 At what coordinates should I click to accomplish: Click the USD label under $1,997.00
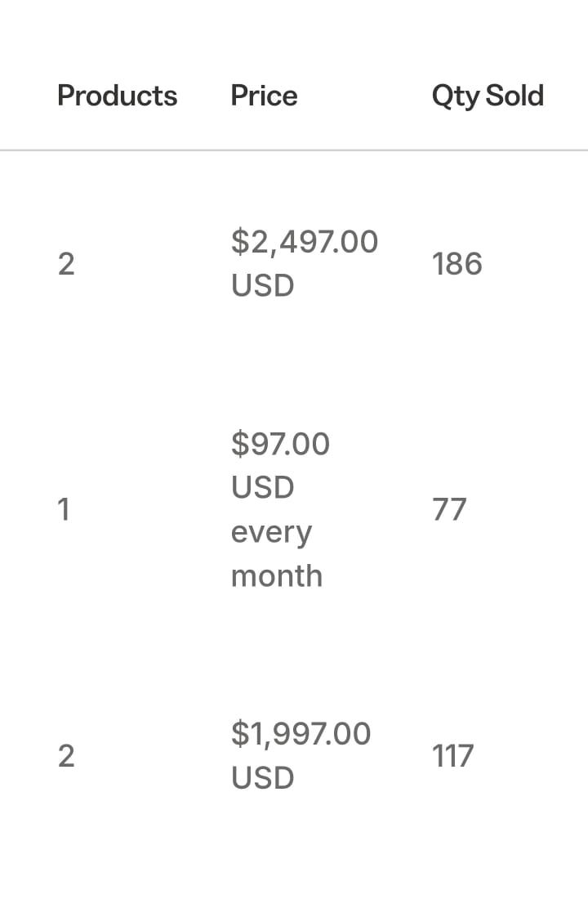[262, 778]
